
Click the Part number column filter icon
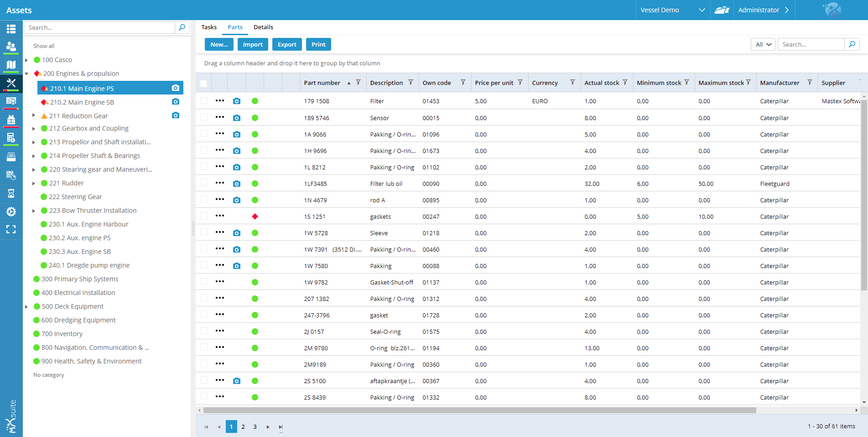(x=359, y=83)
